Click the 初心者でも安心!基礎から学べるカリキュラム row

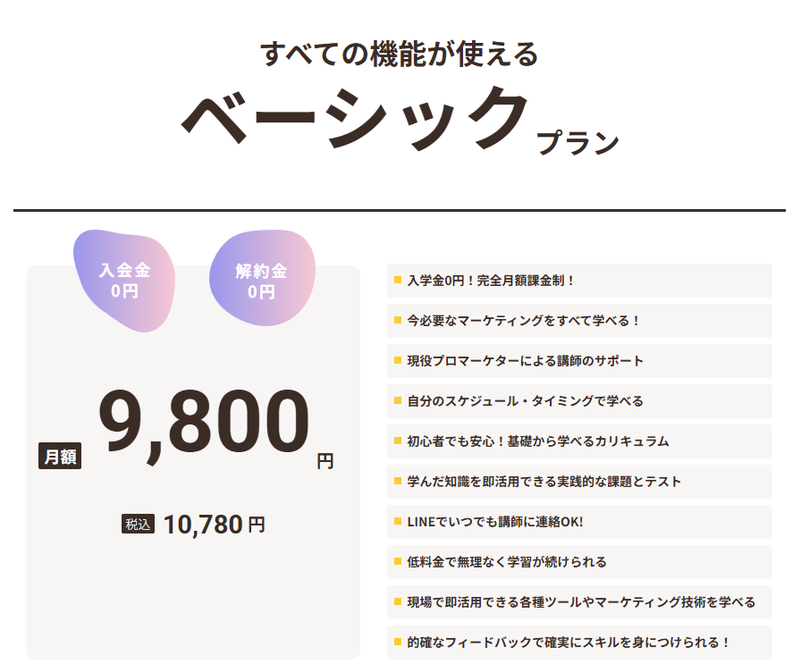[x=579, y=441]
